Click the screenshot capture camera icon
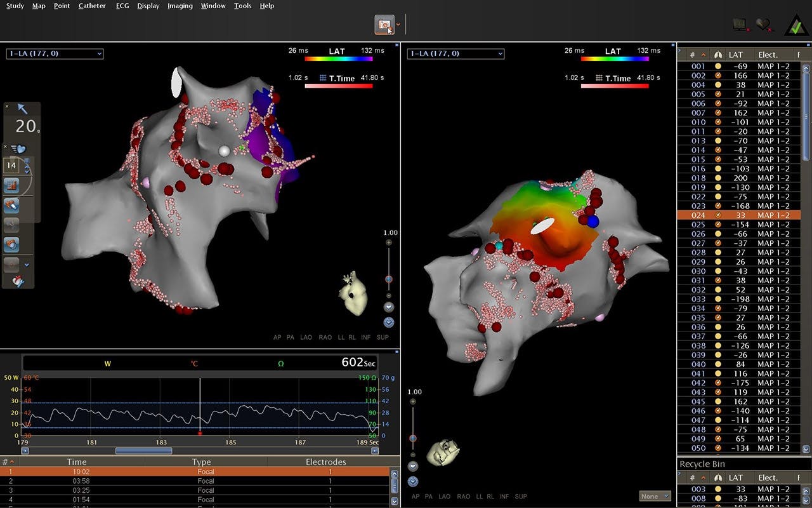The width and height of the screenshot is (812, 508). pos(384,25)
